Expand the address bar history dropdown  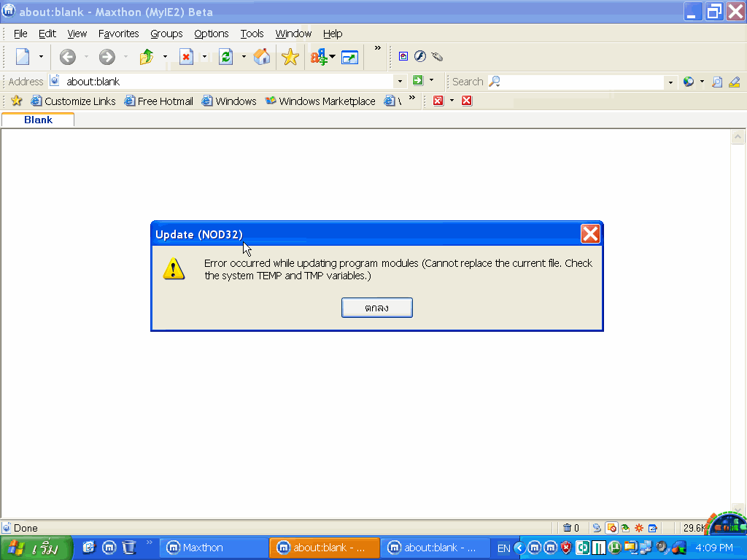400,82
